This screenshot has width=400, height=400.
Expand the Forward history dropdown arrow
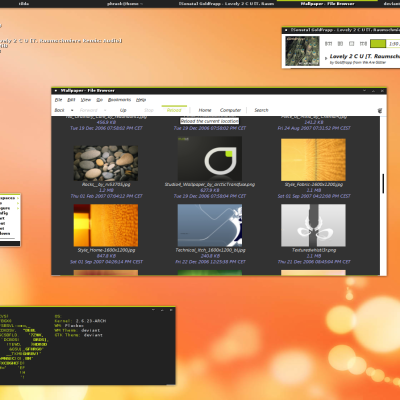[105, 110]
